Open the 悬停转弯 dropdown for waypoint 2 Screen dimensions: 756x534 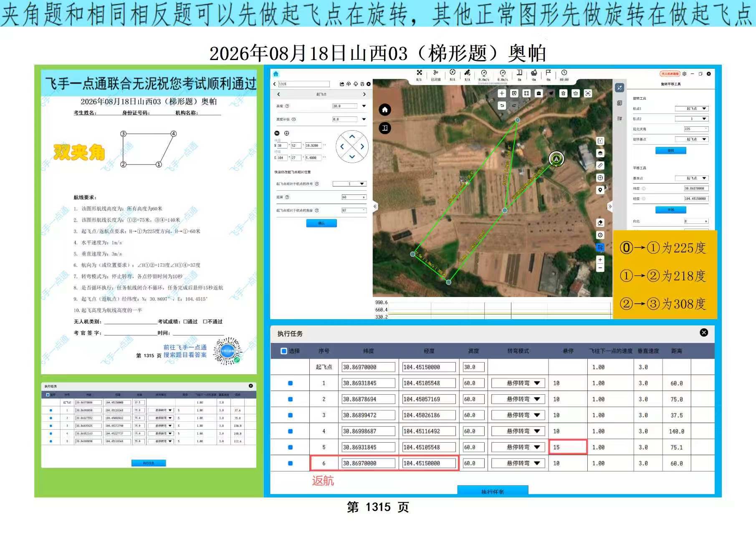click(518, 399)
